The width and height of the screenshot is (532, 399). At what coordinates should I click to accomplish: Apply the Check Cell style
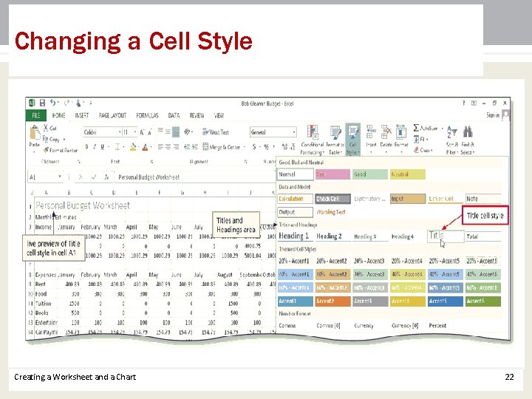[x=332, y=199]
